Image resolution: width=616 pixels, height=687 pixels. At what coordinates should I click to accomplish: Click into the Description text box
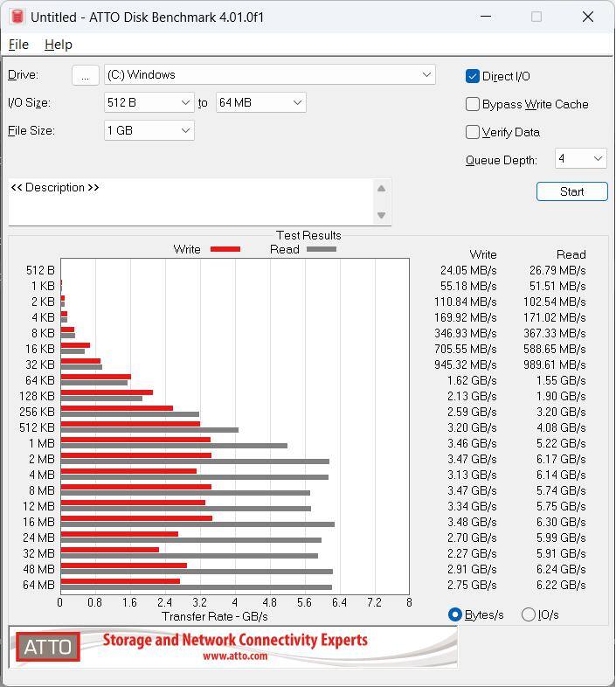click(190, 202)
